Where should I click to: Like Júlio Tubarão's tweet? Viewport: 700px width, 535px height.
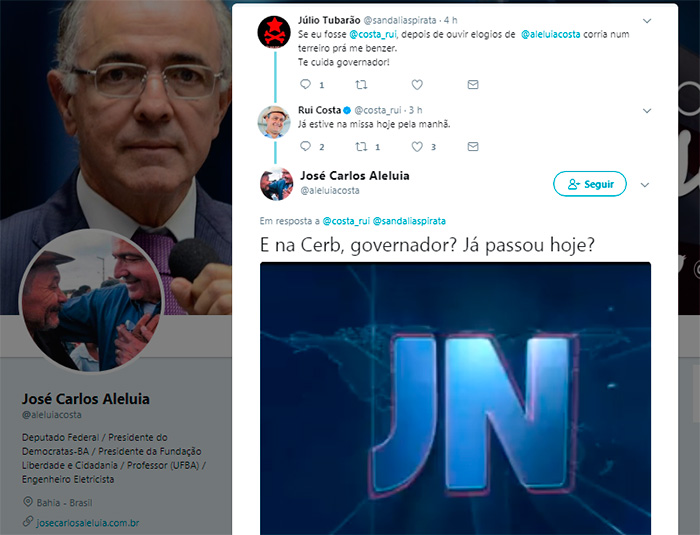pyautogui.click(x=417, y=84)
